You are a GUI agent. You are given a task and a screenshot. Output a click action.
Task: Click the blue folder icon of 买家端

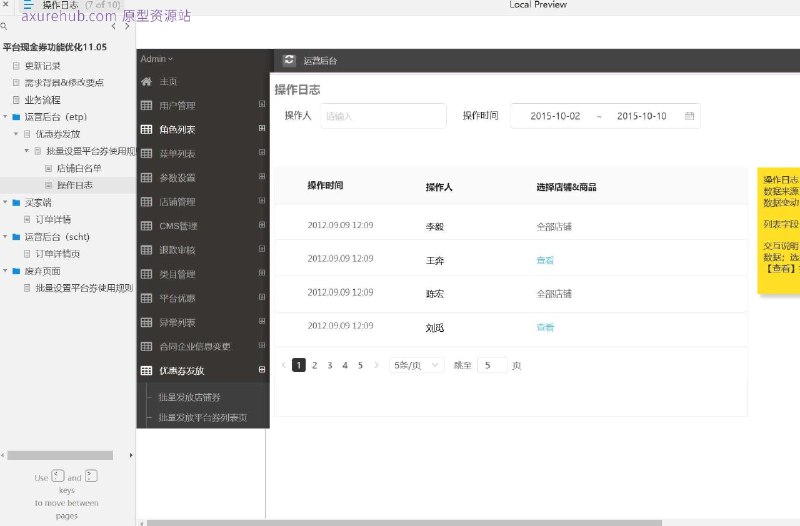[16, 203]
